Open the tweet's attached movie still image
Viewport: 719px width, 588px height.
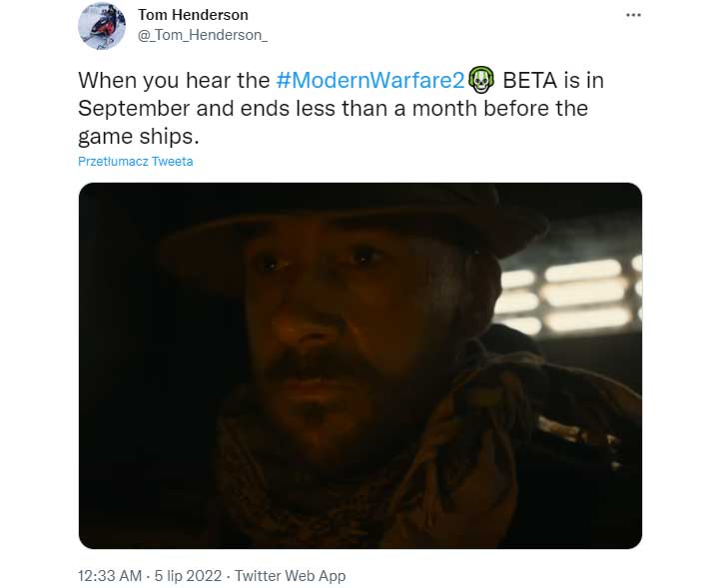point(359,364)
